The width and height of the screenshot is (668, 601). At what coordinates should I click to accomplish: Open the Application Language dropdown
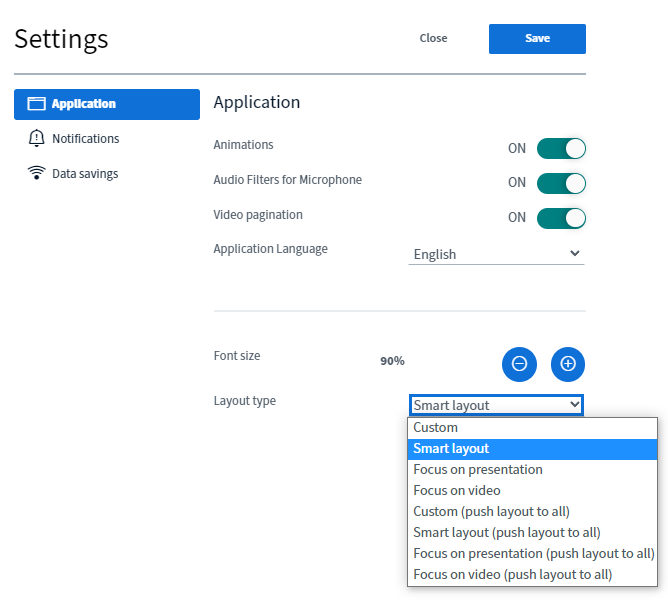click(497, 254)
